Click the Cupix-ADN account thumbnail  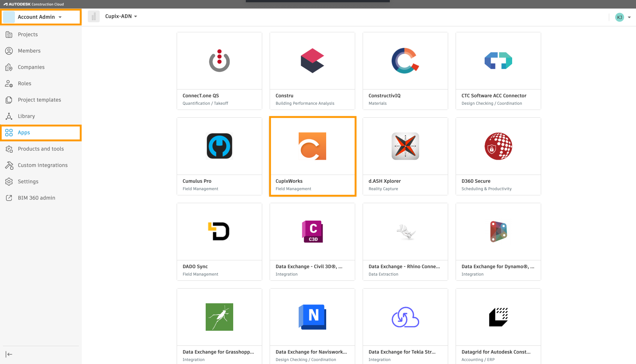(94, 16)
